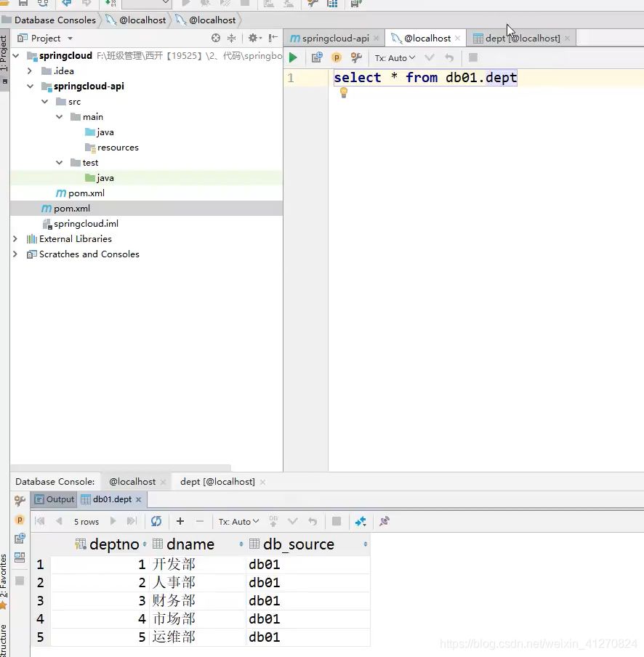Screen dimensions: 644x657
Task: Click the Stop square in editor toolbar
Action: pyautogui.click(x=473, y=57)
